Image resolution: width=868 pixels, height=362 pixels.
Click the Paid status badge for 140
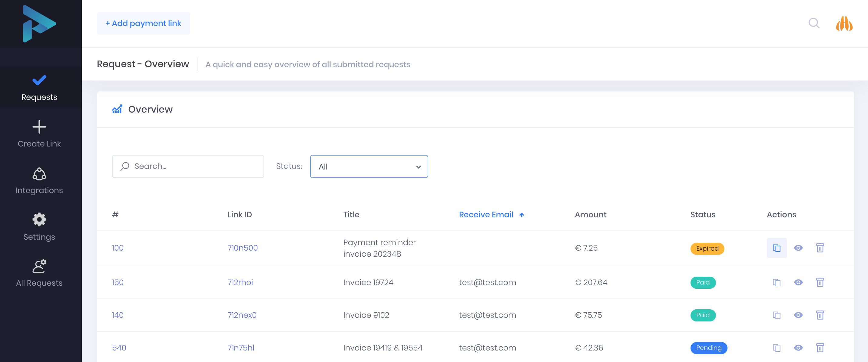(703, 315)
